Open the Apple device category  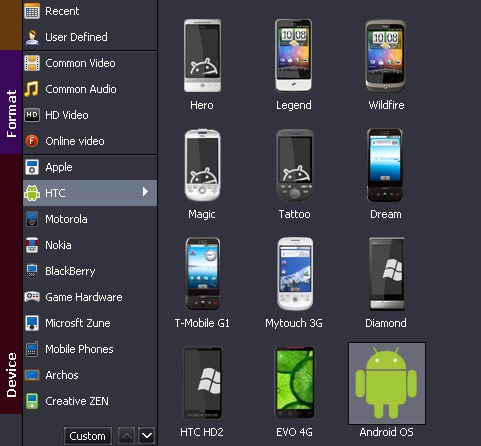pyautogui.click(x=90, y=167)
